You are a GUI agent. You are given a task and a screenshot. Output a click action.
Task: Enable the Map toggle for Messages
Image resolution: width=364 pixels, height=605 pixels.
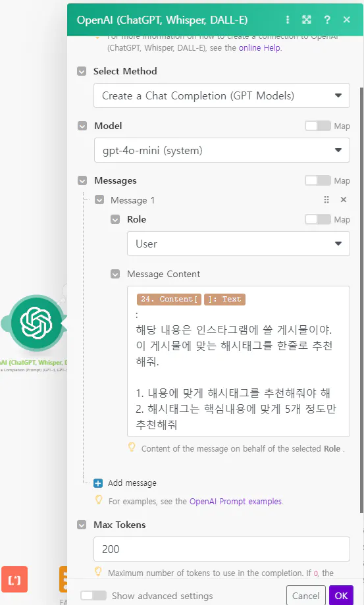[x=318, y=180]
